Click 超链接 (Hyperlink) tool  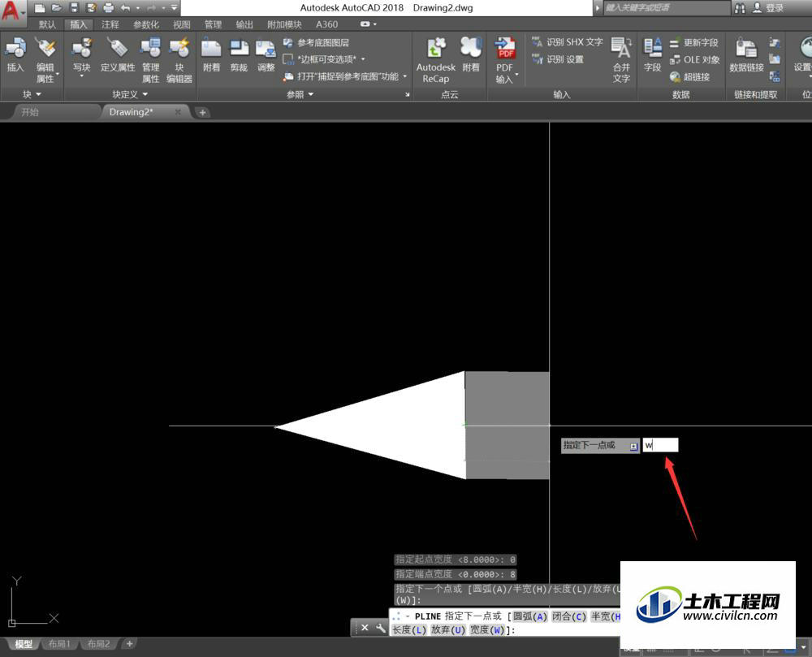689,76
